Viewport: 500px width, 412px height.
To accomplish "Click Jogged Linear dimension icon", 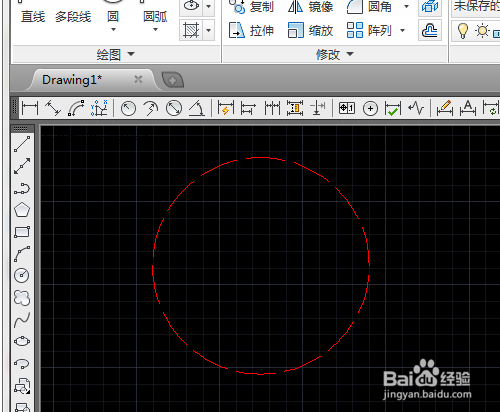I will (x=416, y=108).
